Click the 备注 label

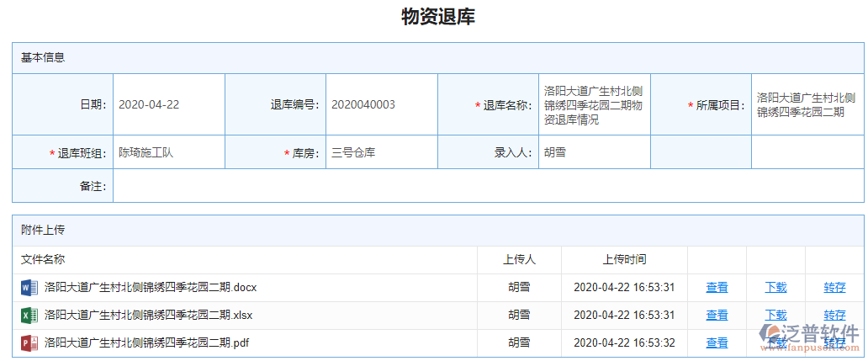click(93, 186)
